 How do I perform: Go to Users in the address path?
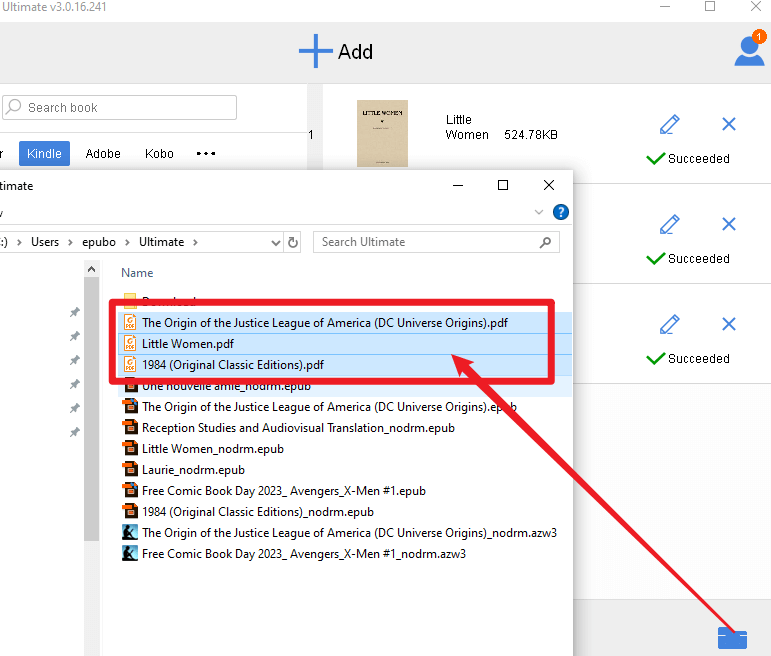tap(45, 242)
